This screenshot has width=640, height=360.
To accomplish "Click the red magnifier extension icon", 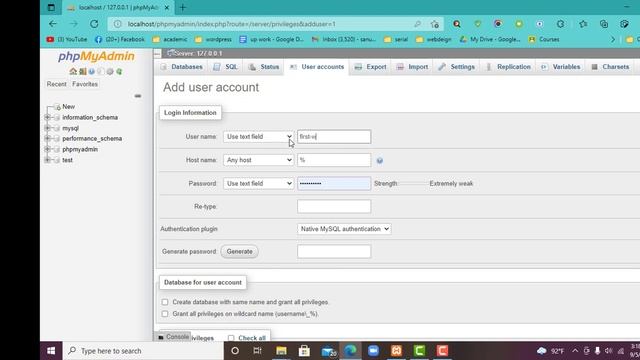I will click(x=457, y=24).
